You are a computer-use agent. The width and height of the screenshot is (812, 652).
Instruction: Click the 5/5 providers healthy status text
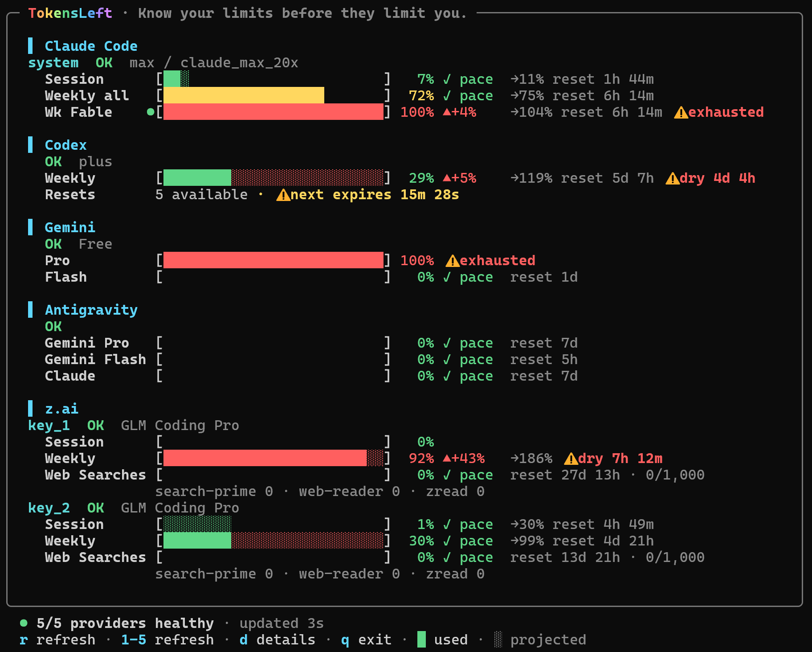(x=125, y=623)
